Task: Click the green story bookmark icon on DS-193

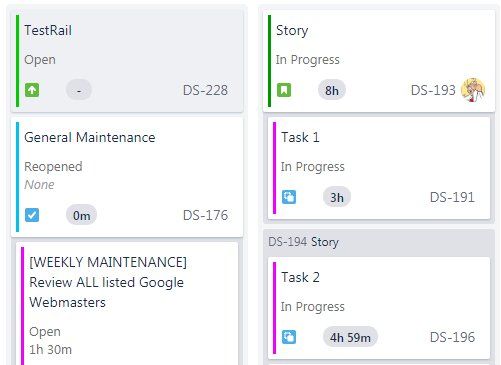Action: (284, 90)
